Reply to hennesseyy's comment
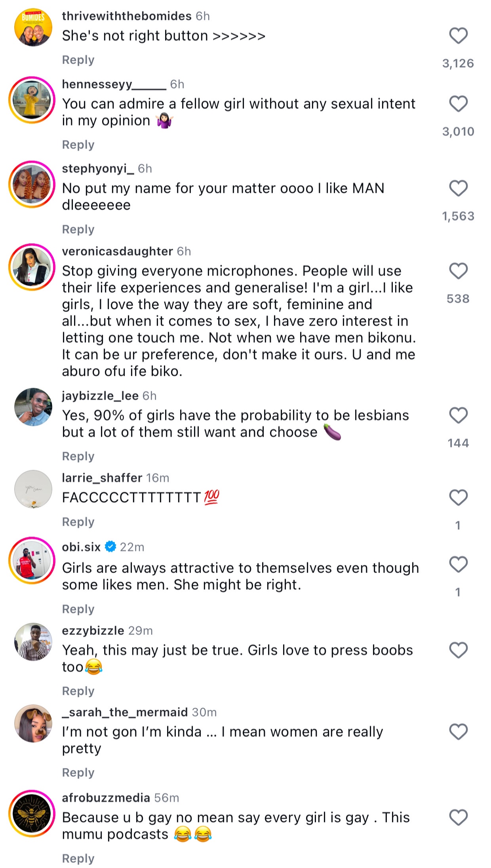 [78, 145]
